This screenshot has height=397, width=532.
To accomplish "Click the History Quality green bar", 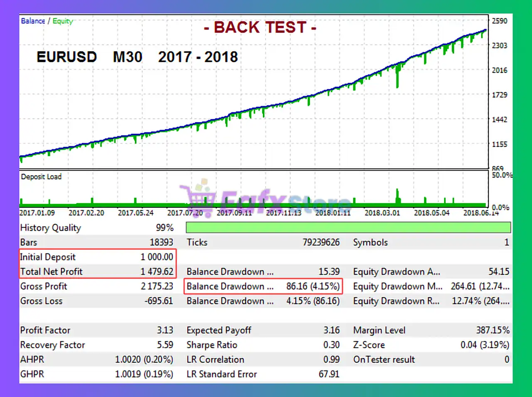I will pos(348,227).
